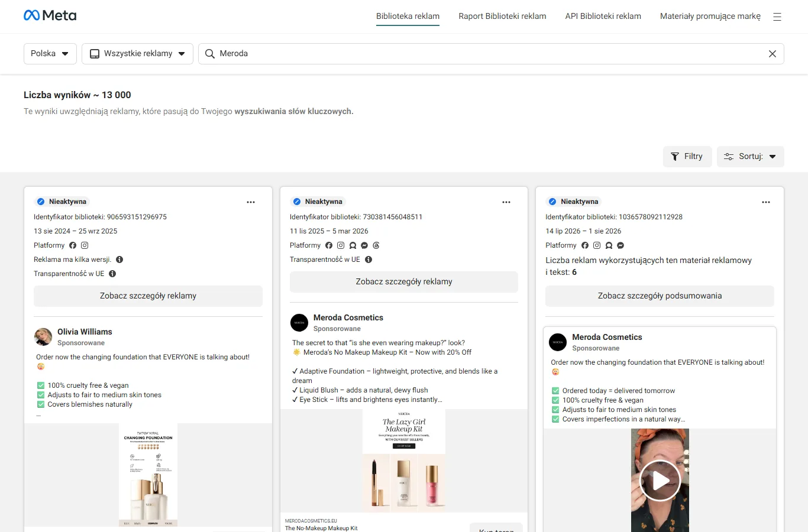Image resolution: width=808 pixels, height=532 pixels.
Task: Click the Meroda Cosmetics avatar on the No Makeup Kit ad
Action: pos(299,323)
